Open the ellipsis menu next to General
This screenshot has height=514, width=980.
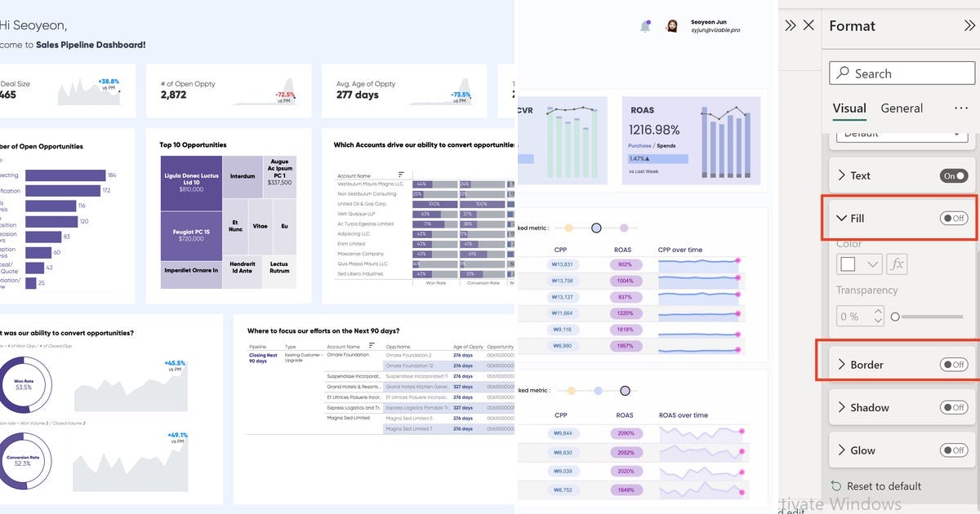[962, 108]
